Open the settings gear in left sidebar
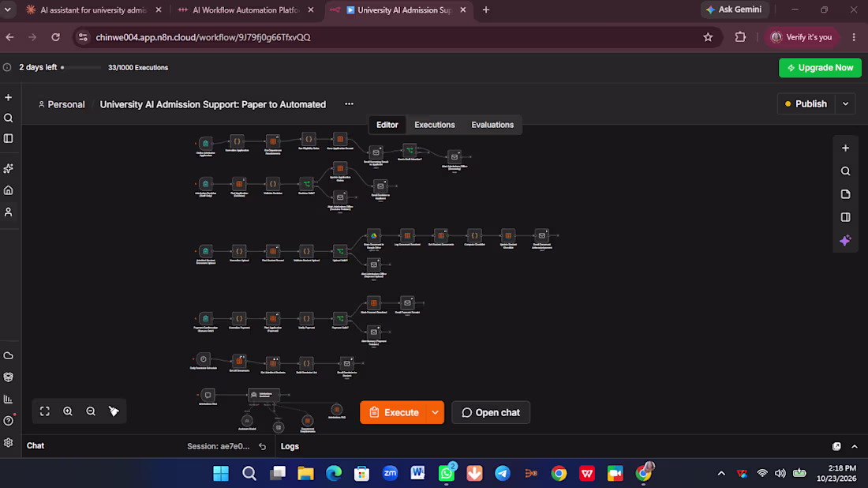Screen dimensions: 868x488 [x=9, y=442]
